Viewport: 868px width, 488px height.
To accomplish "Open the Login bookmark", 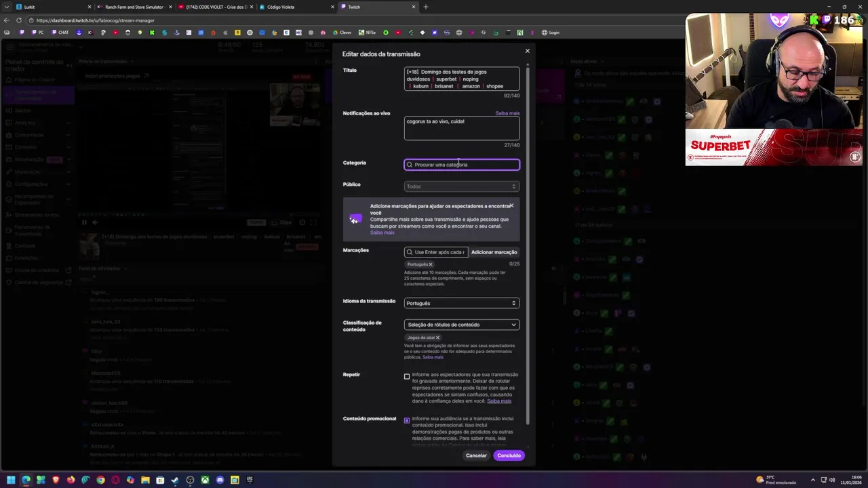I will click(x=551, y=33).
